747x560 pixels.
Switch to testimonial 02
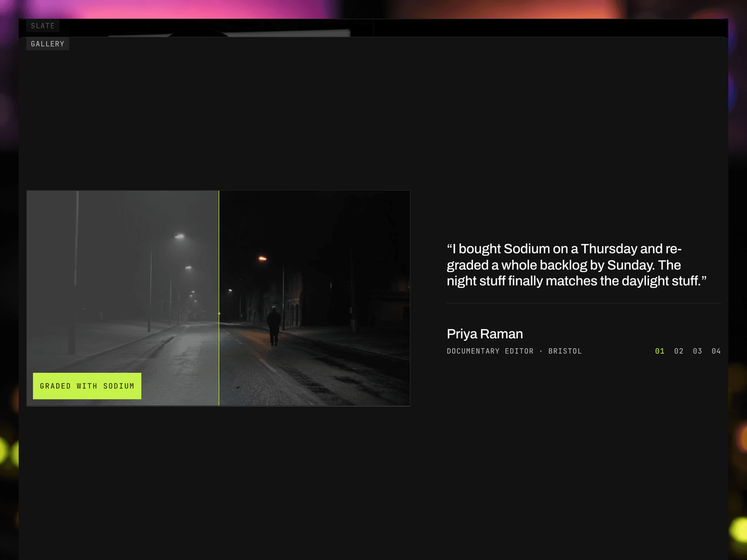point(678,351)
